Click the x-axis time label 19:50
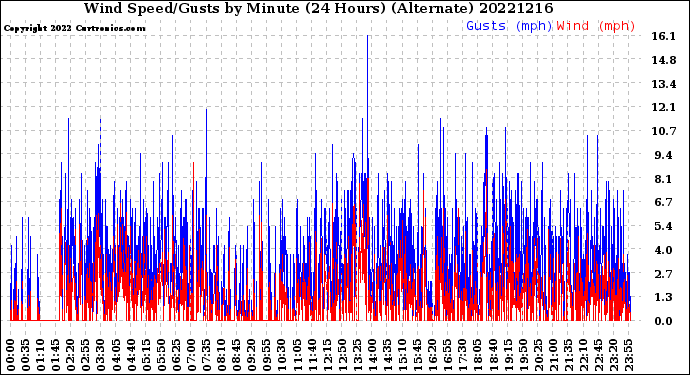The image size is (690, 375). [x=523, y=355]
